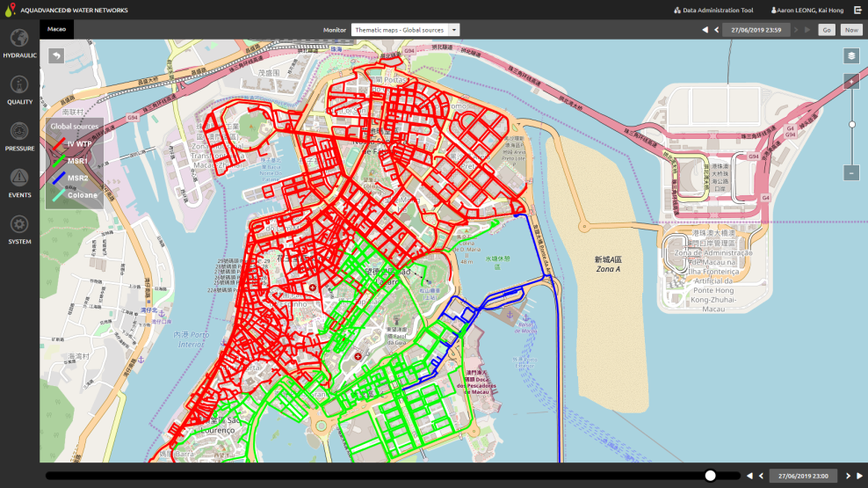
Task: Zoom in on the map
Action: point(850,81)
